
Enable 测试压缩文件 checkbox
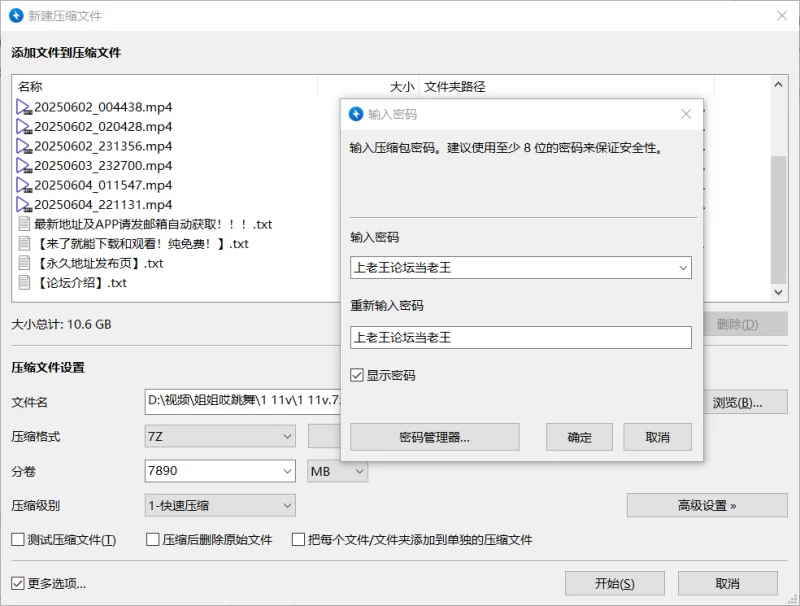coord(18,539)
